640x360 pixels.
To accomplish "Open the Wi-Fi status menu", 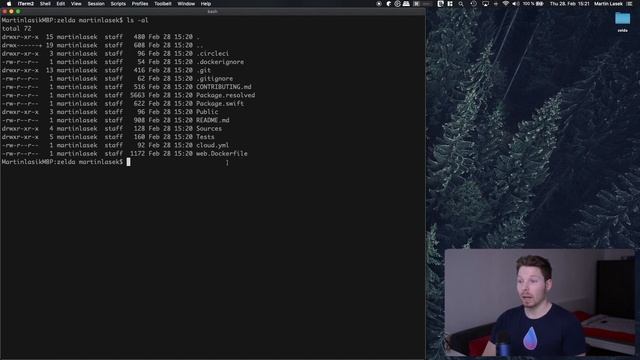I will coord(506,4).
